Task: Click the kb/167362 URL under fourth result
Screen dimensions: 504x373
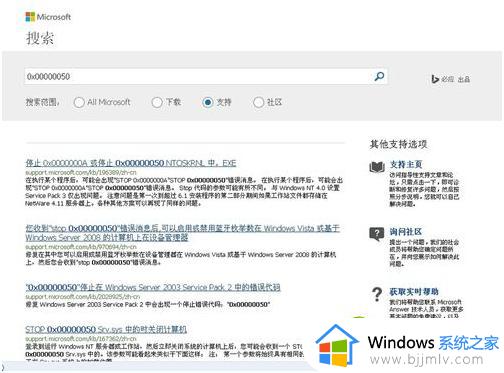Action: pyautogui.click(x=81, y=339)
